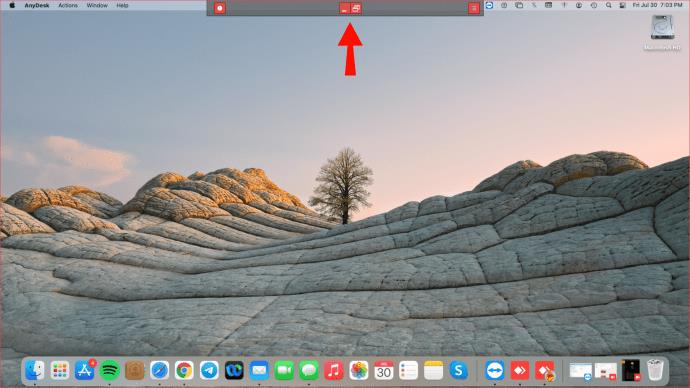Open Telegram from the Dock
The width and height of the screenshot is (690, 388).
pyautogui.click(x=209, y=370)
